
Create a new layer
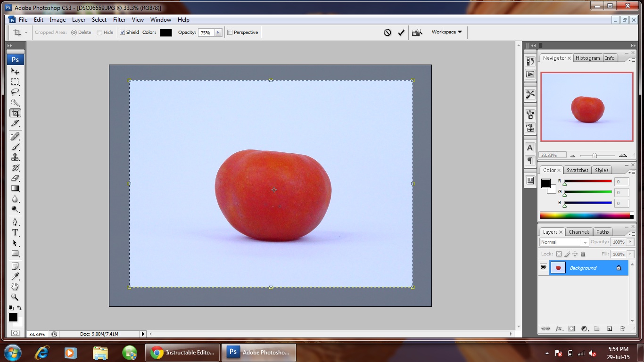click(x=609, y=329)
